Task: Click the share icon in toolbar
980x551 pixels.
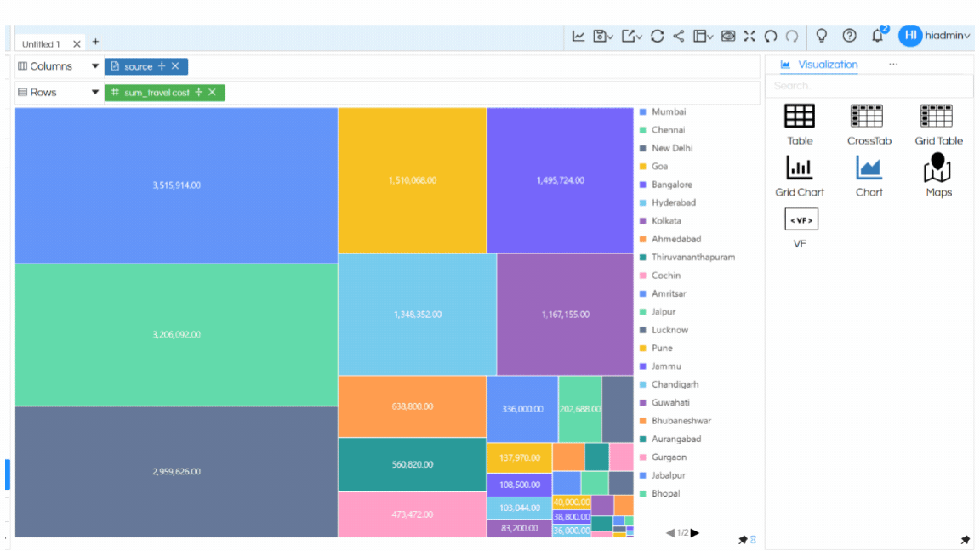Action: click(x=679, y=37)
